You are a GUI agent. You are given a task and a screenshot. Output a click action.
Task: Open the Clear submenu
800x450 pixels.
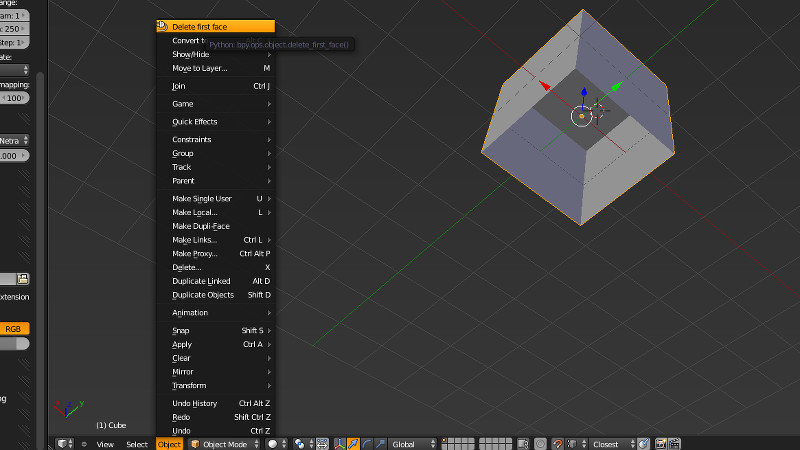215,358
